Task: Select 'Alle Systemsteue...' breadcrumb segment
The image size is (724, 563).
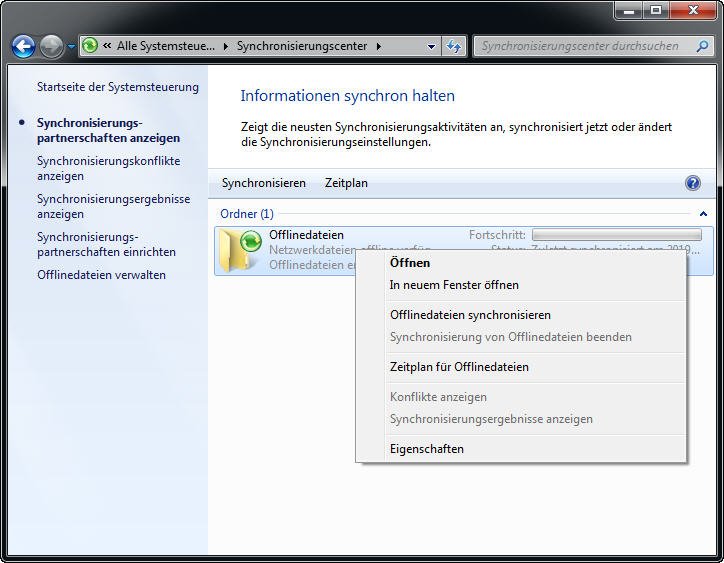Action: (165, 46)
